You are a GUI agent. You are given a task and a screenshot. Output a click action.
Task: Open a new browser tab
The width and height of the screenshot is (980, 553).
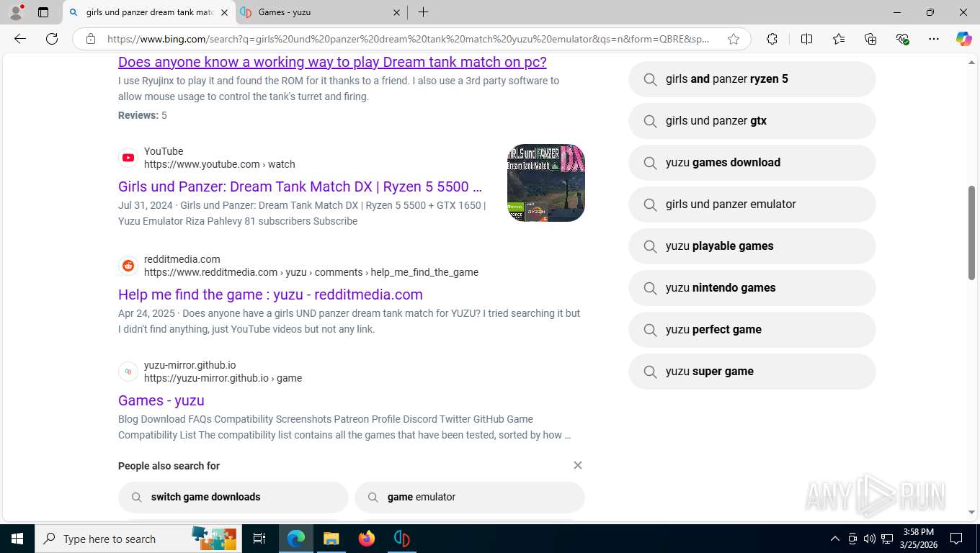[x=424, y=12]
